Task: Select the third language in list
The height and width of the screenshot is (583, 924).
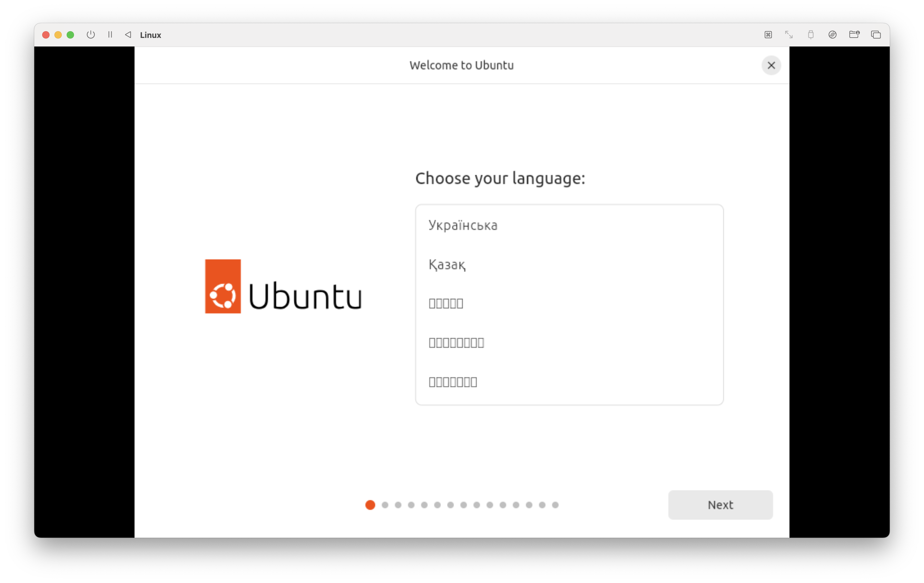Action: coord(446,304)
